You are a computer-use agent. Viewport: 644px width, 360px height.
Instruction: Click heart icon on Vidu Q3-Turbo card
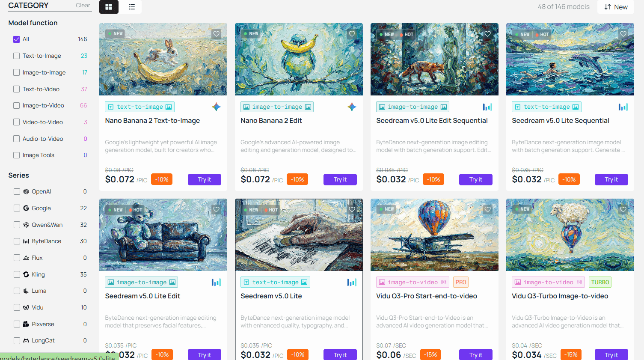[x=623, y=209]
